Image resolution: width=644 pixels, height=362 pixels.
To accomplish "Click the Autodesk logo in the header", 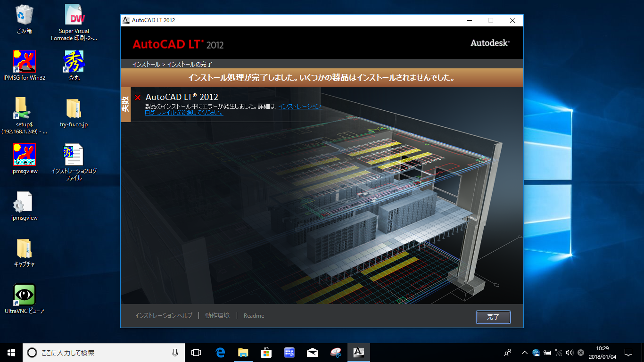I will (490, 43).
